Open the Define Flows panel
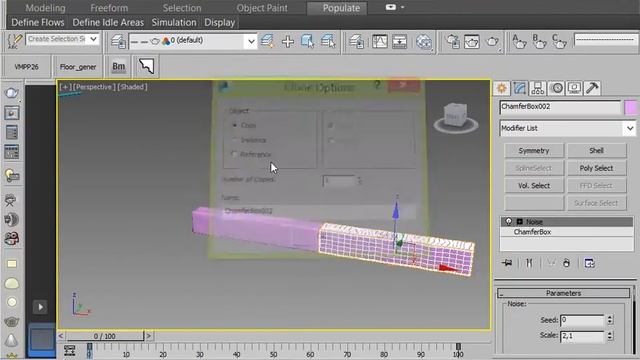Viewport: 640px width, 360px height. coord(38,22)
